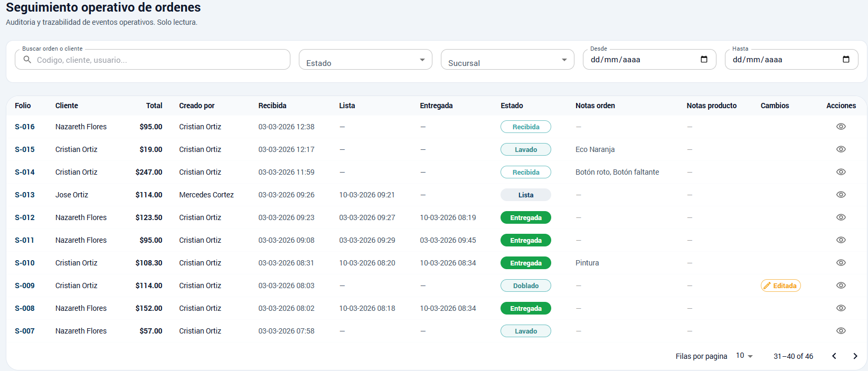The image size is (868, 371).
Task: Click the Creado por column header
Action: [197, 106]
